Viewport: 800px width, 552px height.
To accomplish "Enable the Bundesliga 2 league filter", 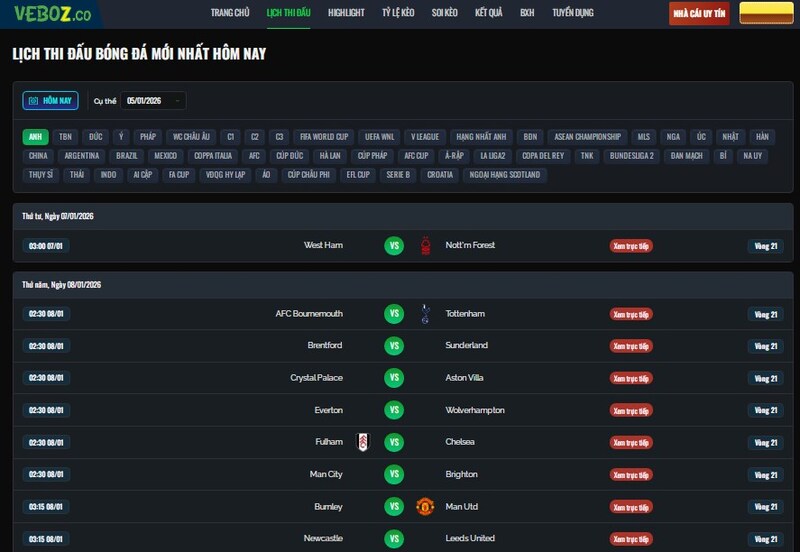I will pyautogui.click(x=631, y=156).
